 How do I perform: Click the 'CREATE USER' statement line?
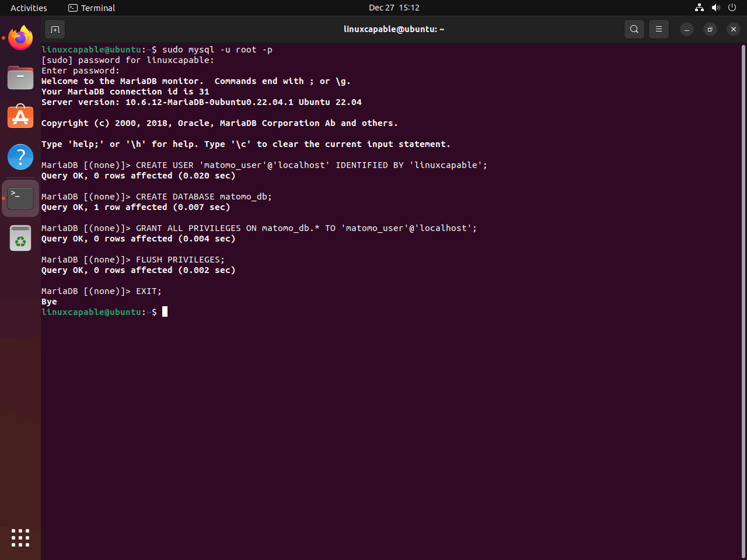point(264,165)
